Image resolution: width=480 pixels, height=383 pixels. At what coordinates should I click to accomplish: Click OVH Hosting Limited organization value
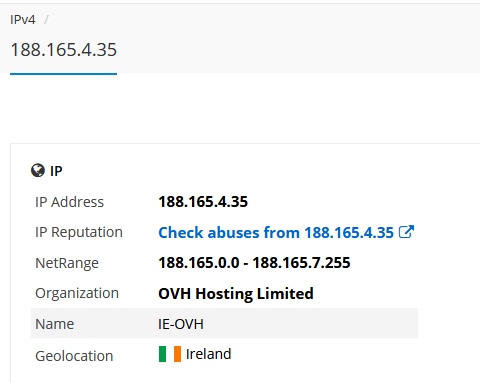click(x=236, y=294)
